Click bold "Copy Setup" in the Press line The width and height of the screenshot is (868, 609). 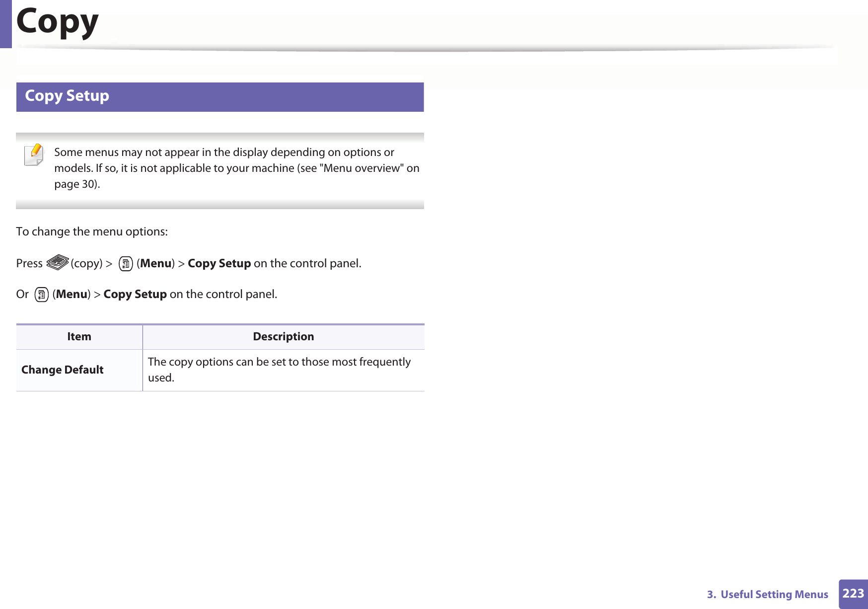click(x=219, y=264)
